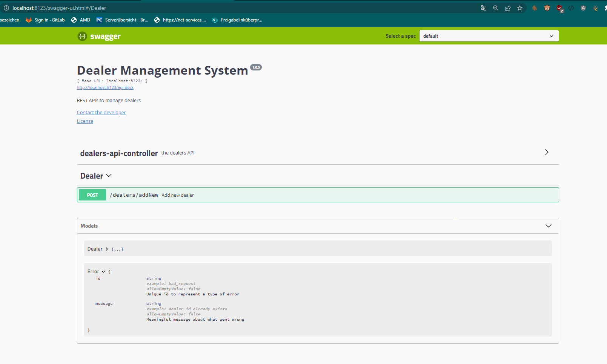This screenshot has height=364, width=607.
Task: Click the bug extension icon
Action: point(595,8)
